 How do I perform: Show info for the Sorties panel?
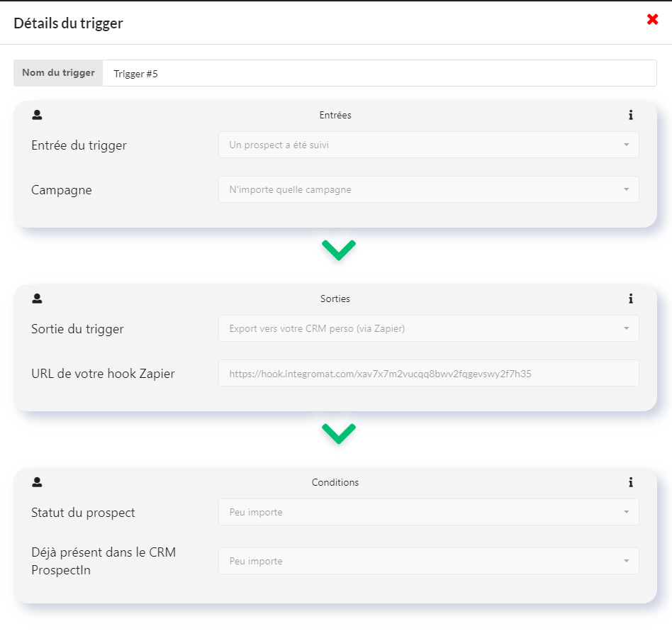[630, 299]
